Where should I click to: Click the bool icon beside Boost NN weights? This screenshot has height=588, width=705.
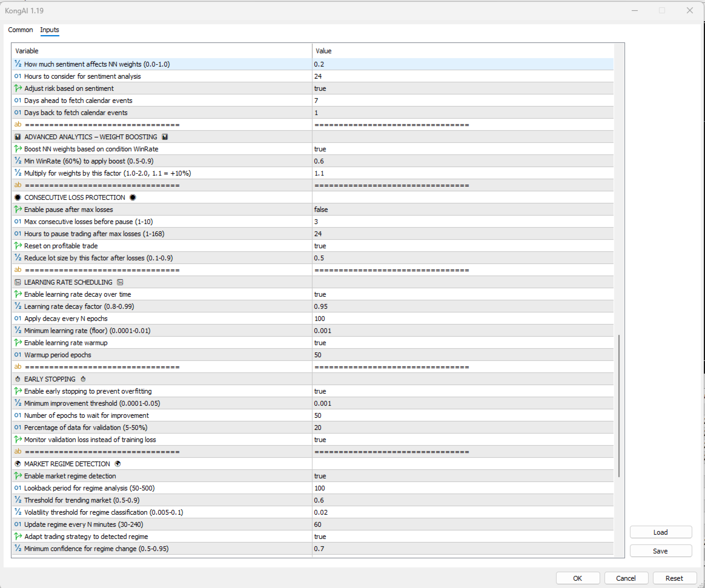click(x=18, y=149)
